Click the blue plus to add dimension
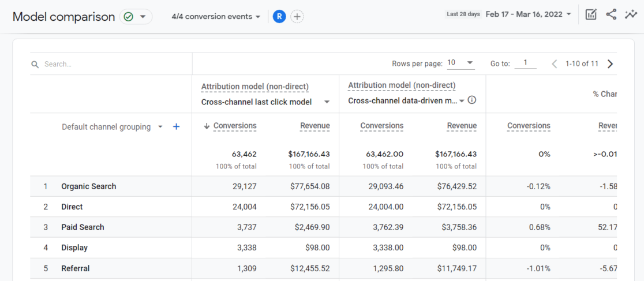 (x=177, y=127)
